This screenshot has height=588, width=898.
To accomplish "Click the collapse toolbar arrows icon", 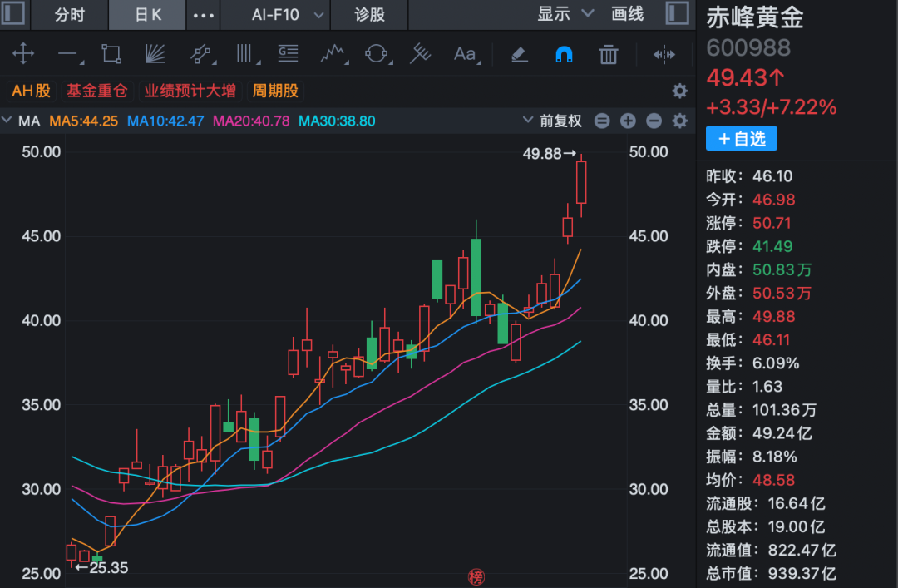I will (664, 54).
